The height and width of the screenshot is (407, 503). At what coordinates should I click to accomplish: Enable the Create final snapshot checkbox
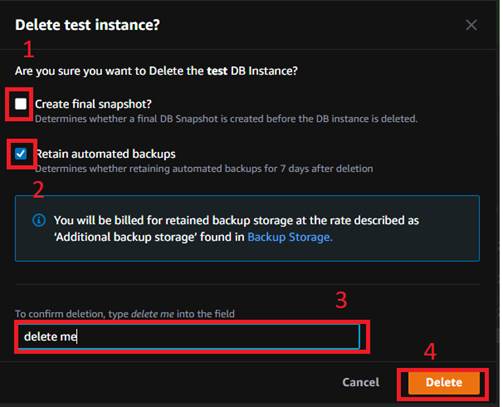21,104
